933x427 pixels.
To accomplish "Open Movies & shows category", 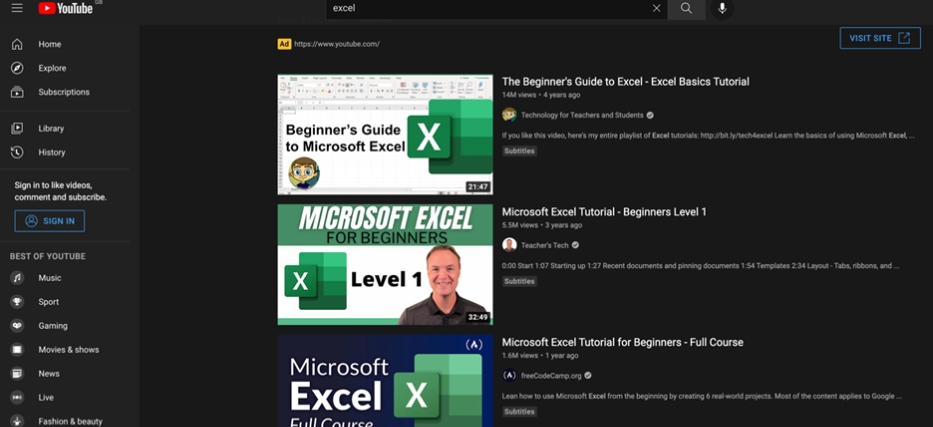I will (x=69, y=350).
